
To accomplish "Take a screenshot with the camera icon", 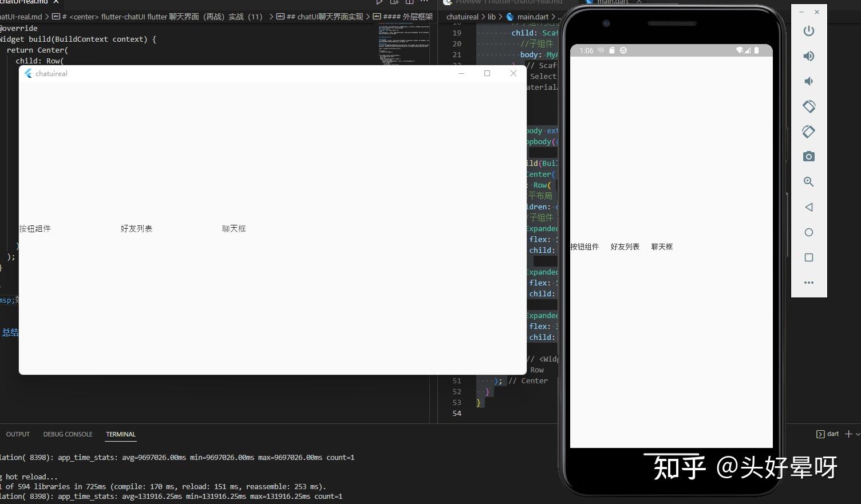I will [808, 156].
